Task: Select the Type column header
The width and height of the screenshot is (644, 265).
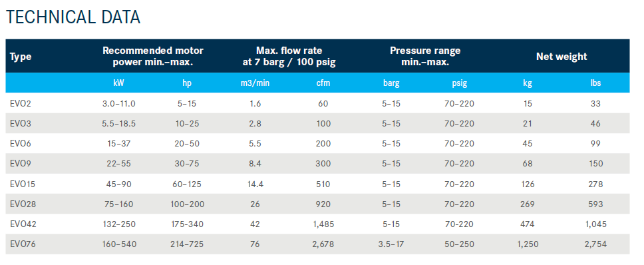Action: [21, 57]
